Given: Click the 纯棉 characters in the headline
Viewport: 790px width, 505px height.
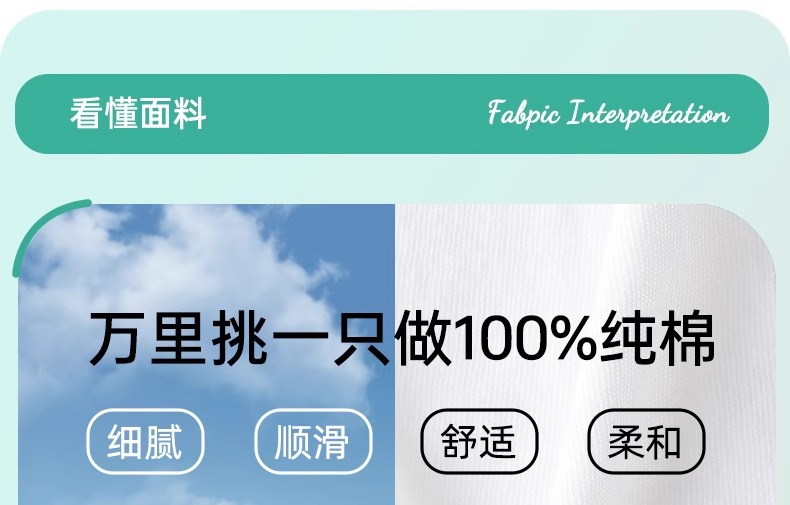Looking at the screenshot, I should click(x=657, y=338).
